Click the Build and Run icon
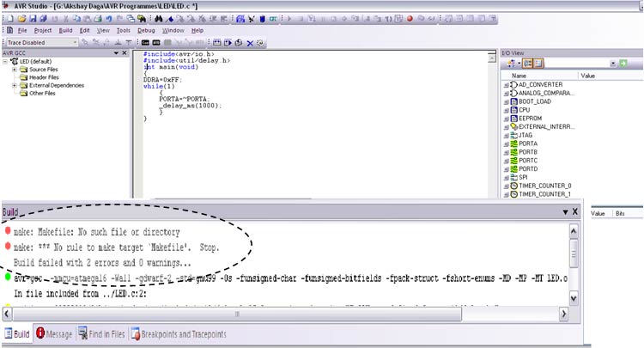Viewport: 644px width, 348px height. 228,43
